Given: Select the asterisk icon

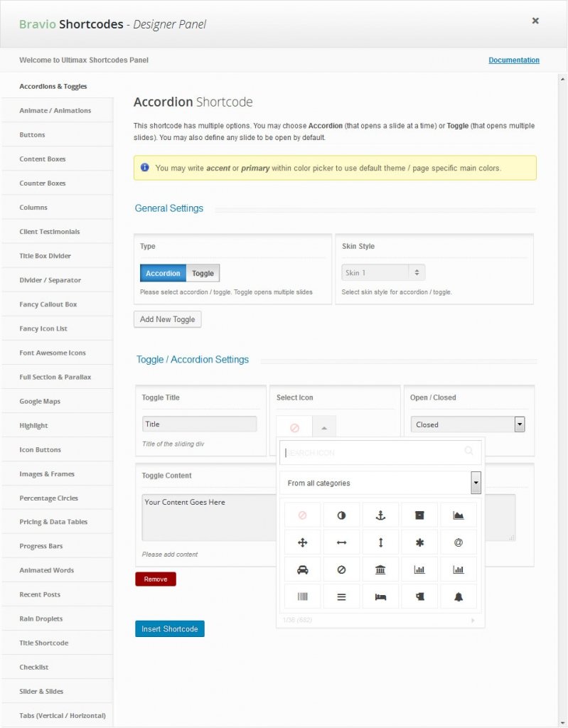Looking at the screenshot, I should (419, 542).
